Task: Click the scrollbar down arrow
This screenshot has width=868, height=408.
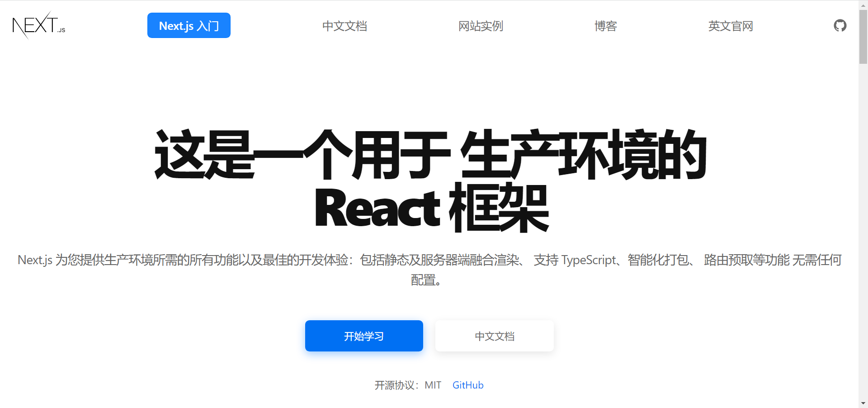Action: 863,403
